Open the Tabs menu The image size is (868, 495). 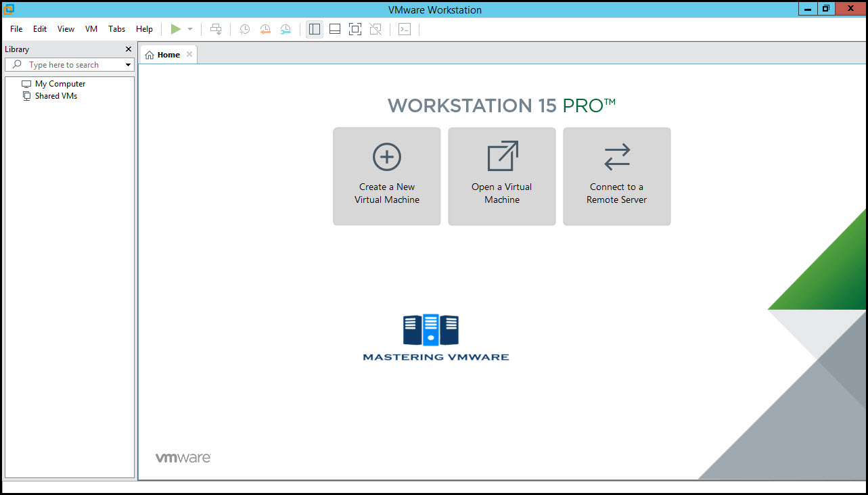tap(117, 29)
